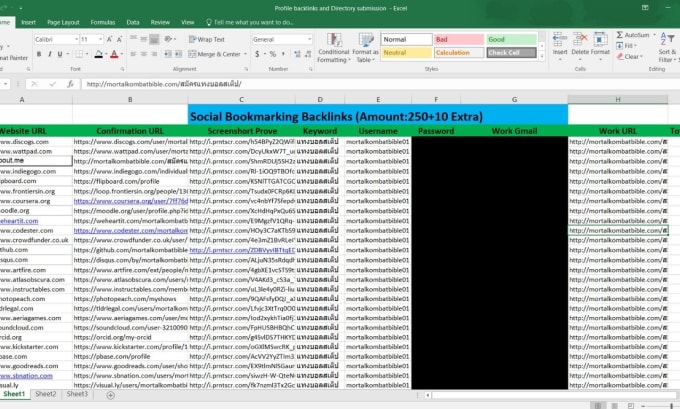The height and width of the screenshot is (409, 680).
Task: Toggle Wrap Text
Action: click(206, 39)
